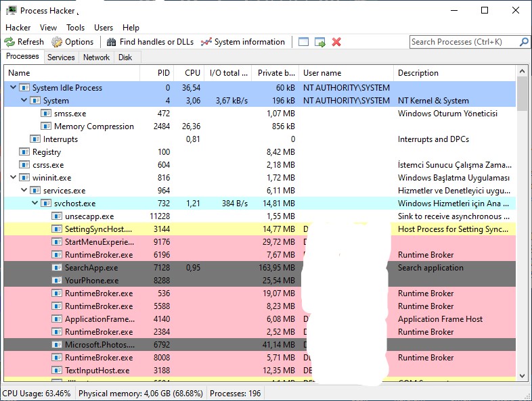Screen dimensions: 532x401
Task: Click the smss.exe process icon
Action: click(46, 113)
